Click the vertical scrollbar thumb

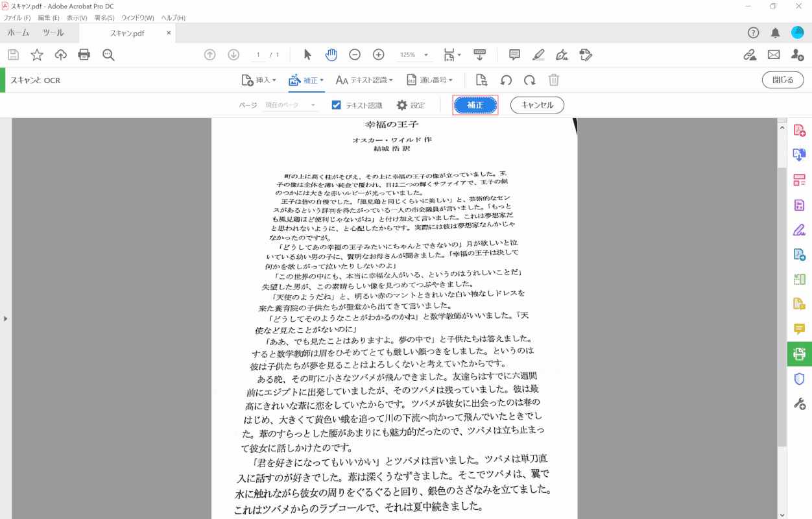pyautogui.click(x=782, y=307)
